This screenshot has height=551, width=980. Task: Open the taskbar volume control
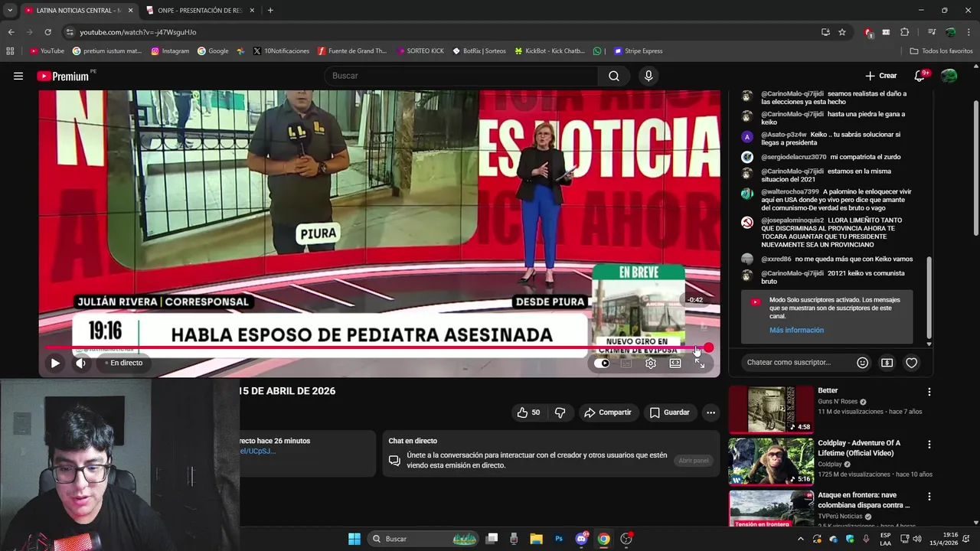pos(917,539)
